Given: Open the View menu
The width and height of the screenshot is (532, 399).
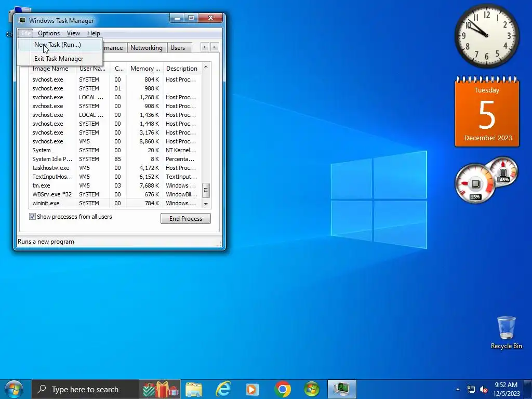Looking at the screenshot, I should (73, 33).
